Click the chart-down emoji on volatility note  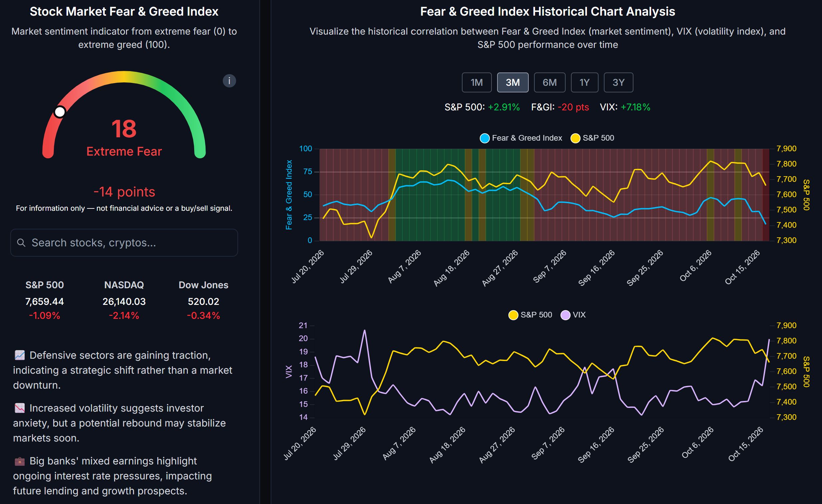coord(20,408)
